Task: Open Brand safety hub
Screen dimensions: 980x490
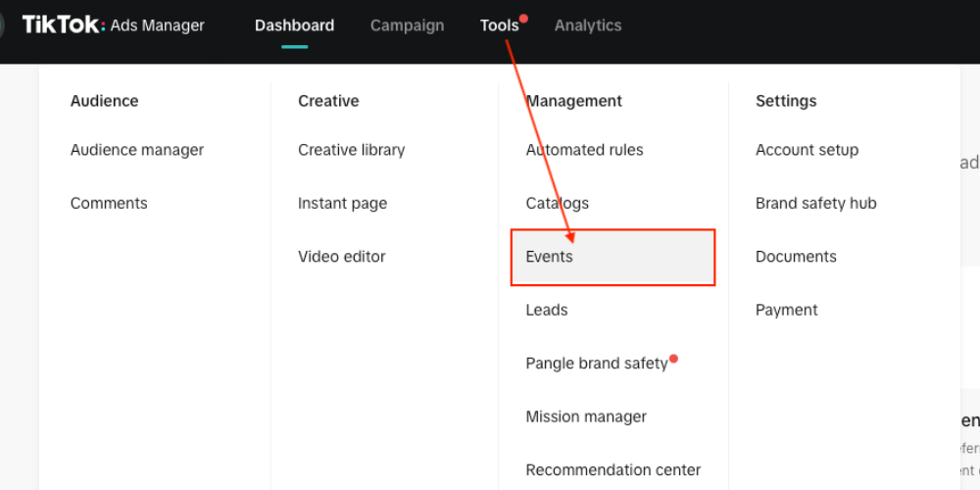Action: tap(815, 204)
